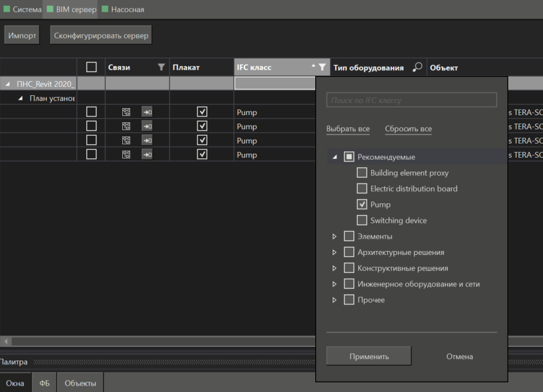This screenshot has height=392, width=543.
Task: Uncheck the Pump checkbox in filter list
Action: point(362,205)
